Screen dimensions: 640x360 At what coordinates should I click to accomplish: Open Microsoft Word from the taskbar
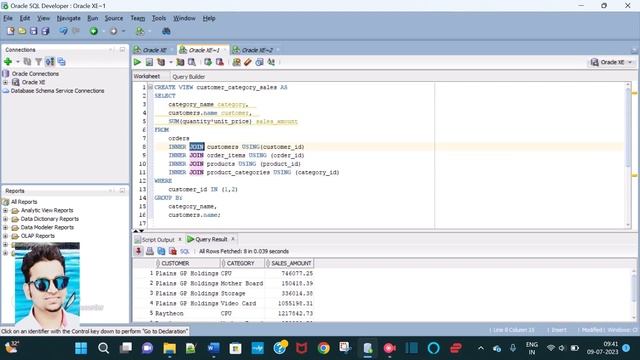(x=213, y=348)
